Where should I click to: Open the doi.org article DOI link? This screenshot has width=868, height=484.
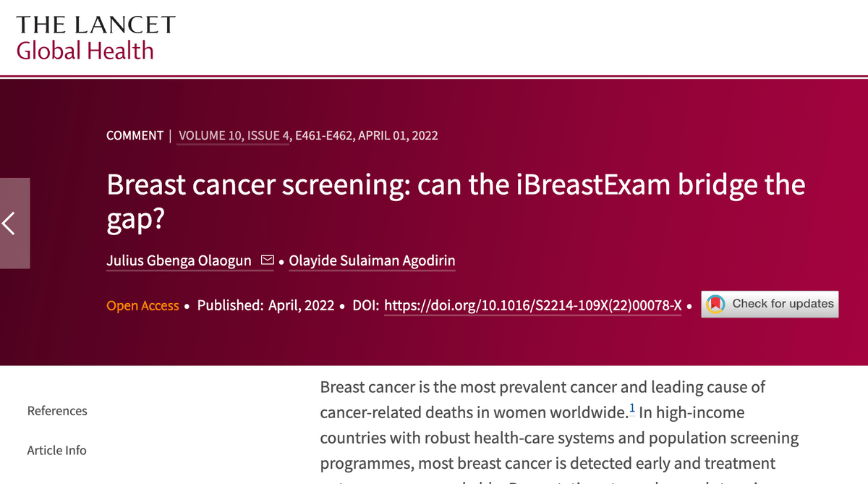point(533,305)
